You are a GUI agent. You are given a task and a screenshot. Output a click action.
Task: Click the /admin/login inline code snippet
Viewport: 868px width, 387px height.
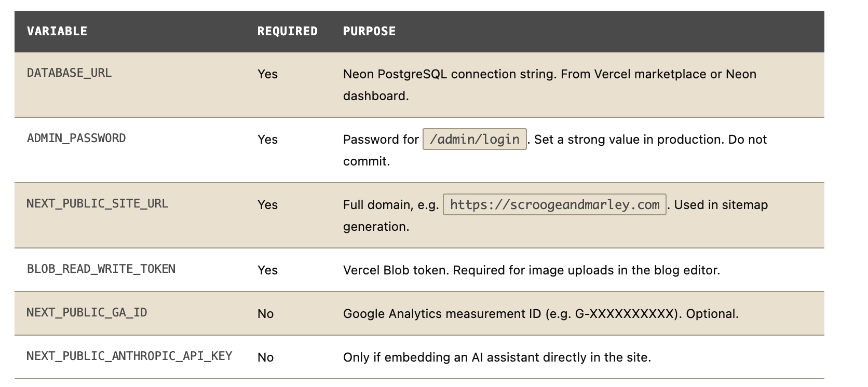click(x=474, y=140)
